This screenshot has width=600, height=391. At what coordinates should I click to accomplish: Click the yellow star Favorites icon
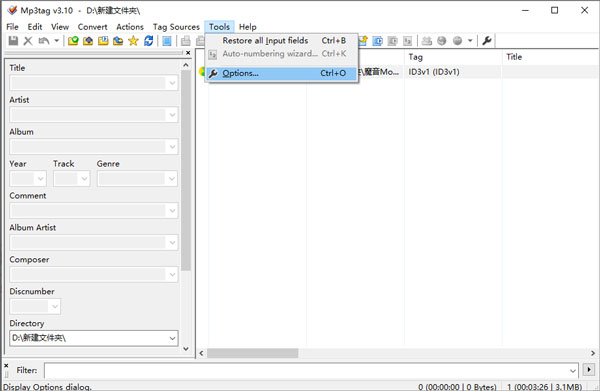click(133, 41)
